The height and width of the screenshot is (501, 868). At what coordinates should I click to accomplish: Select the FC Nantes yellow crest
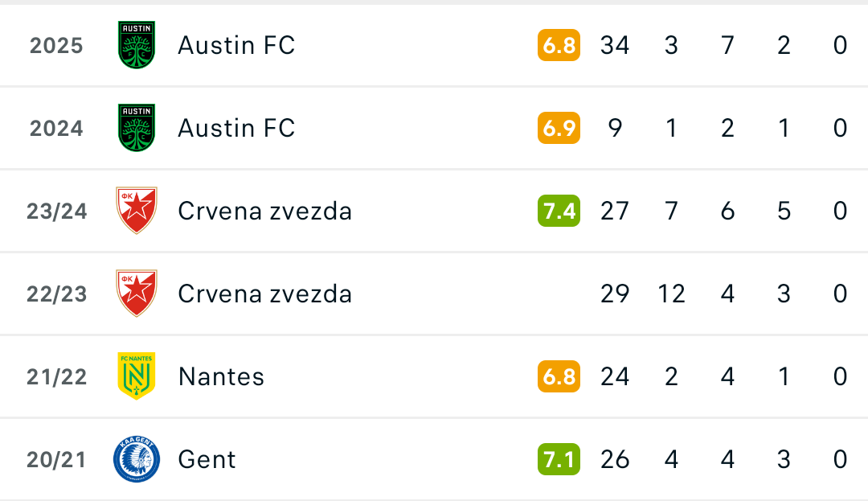point(137,376)
